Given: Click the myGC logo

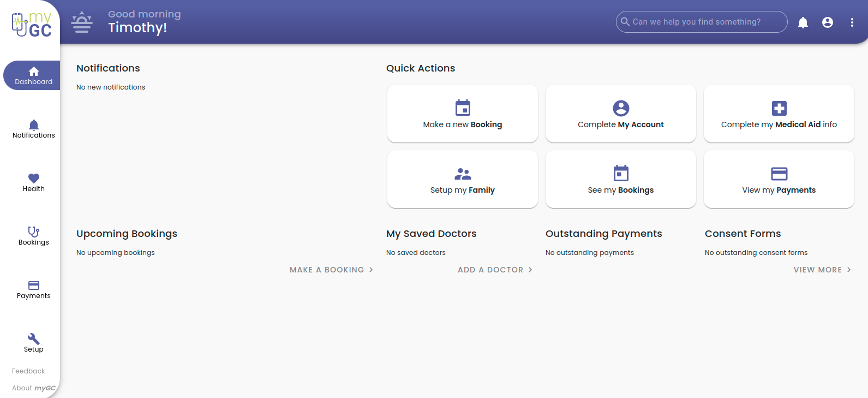Looking at the screenshot, I should (32, 25).
